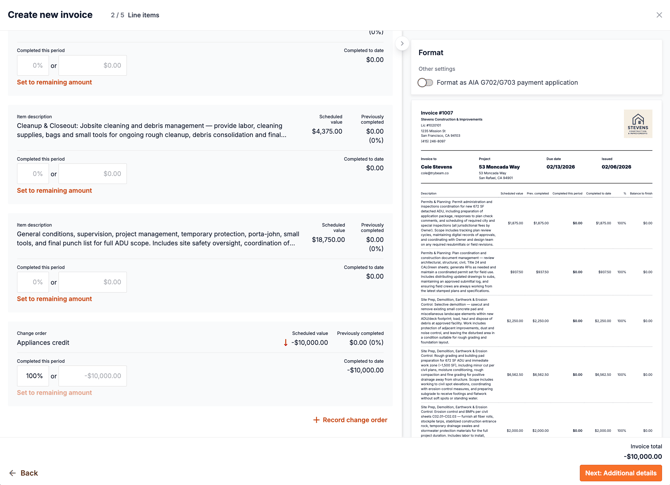Click the 100% field for Appliances credit
670x485 pixels.
click(x=32, y=376)
